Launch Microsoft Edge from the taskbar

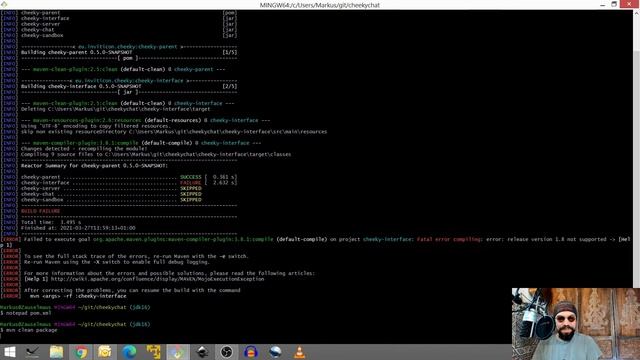pyautogui.click(x=129, y=352)
